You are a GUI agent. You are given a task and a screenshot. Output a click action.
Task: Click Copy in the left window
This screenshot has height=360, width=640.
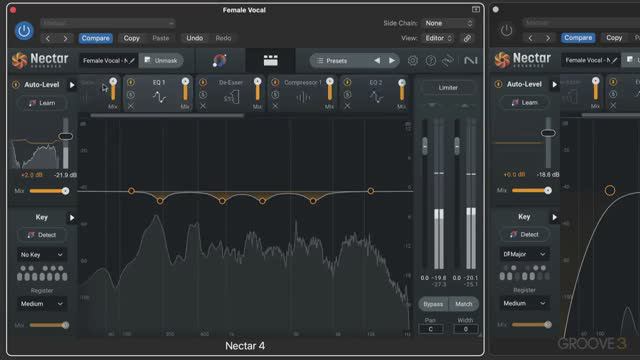pyautogui.click(x=131, y=38)
